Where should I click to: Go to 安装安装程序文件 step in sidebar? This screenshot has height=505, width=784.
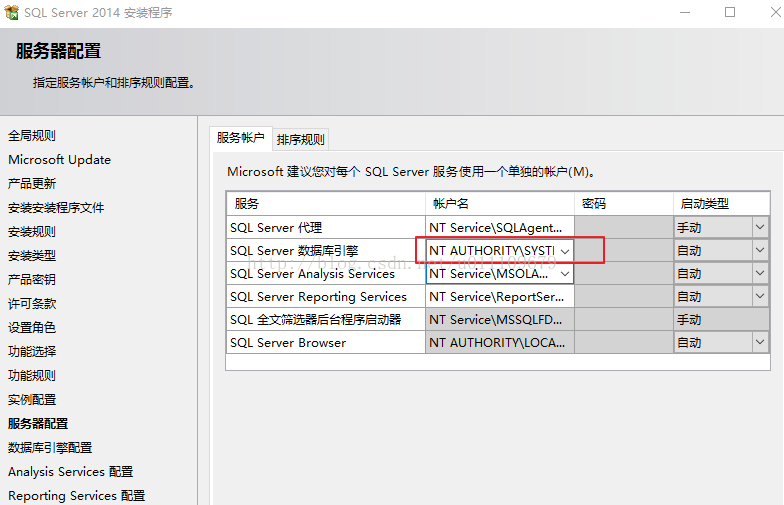pos(56,208)
